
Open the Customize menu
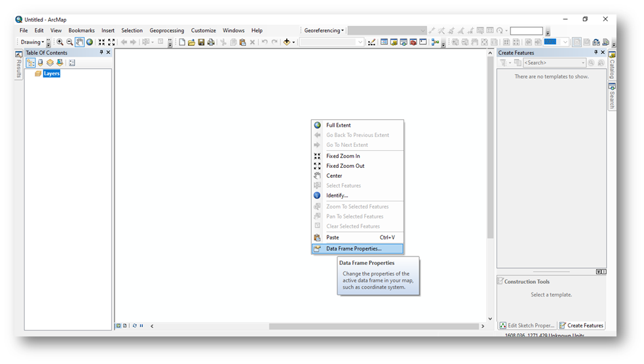coord(203,30)
